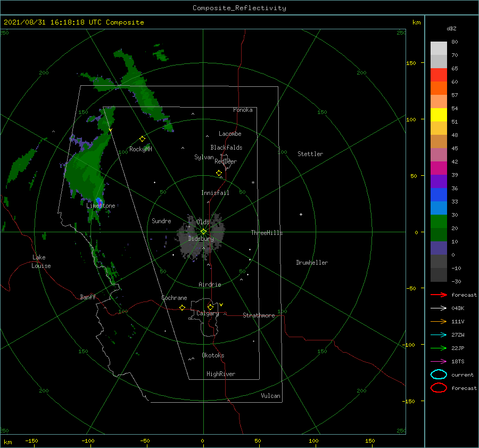Click the Okotoks label
This screenshot has width=479, height=448.
213,355
